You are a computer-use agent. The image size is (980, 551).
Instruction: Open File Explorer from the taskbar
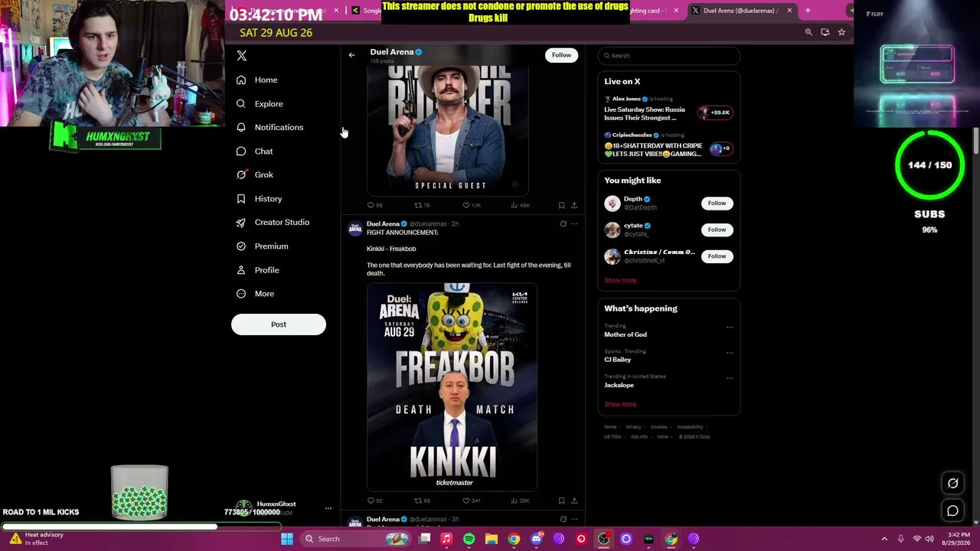492,539
